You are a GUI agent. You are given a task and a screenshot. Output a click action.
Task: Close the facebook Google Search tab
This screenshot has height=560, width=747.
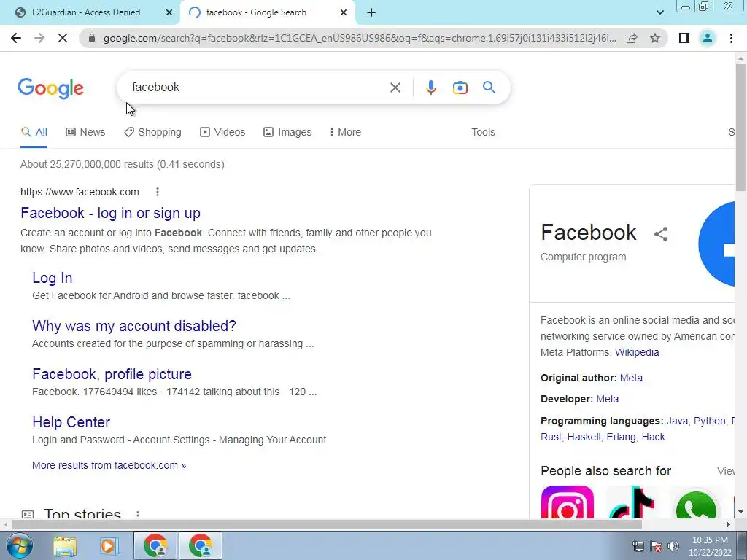coord(344,12)
